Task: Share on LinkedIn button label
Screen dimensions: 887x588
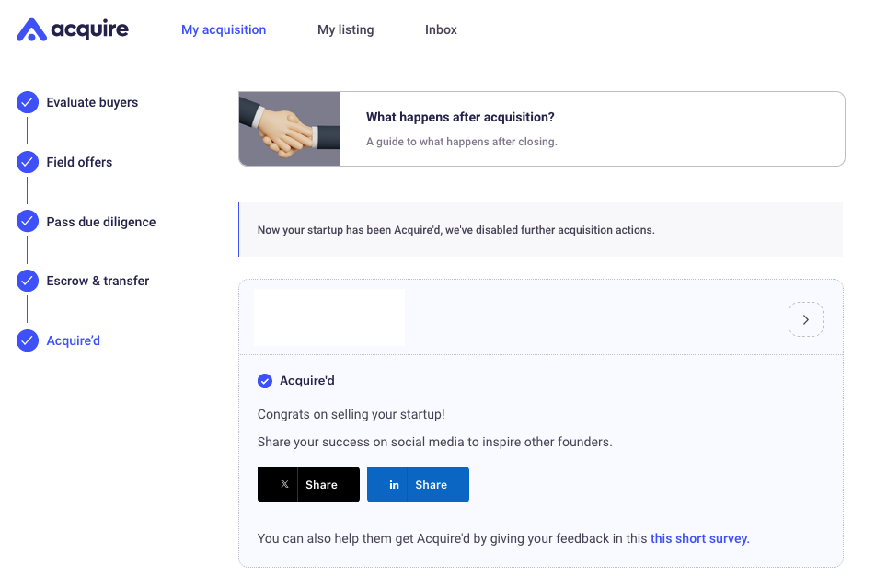Action: (x=431, y=484)
